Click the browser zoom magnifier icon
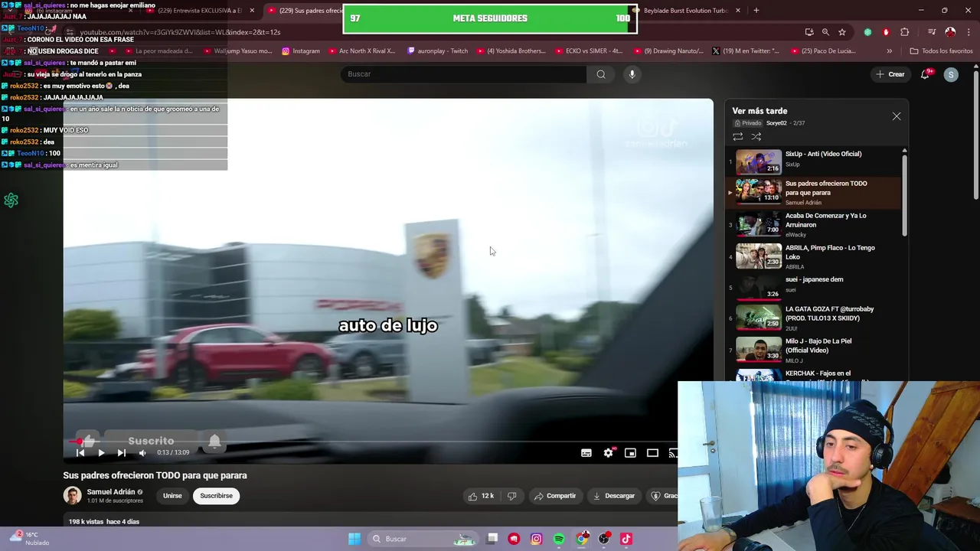Screen dimensions: 980x551 pos(825,32)
